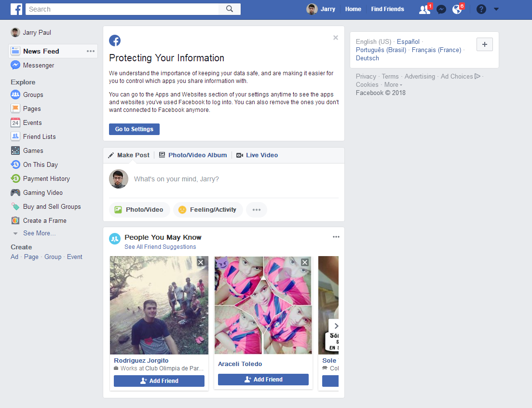
Task: Click the People You May Know header icon
Action: point(115,239)
